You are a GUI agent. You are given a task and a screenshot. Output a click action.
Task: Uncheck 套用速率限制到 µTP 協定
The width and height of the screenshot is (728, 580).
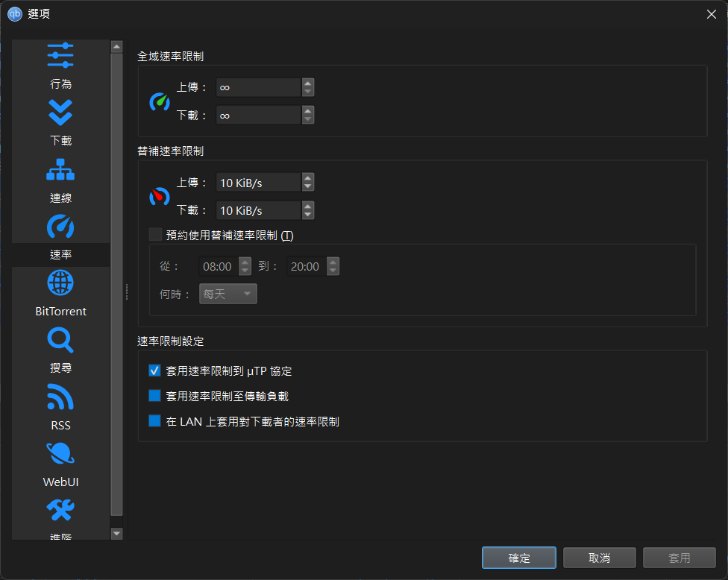point(154,371)
